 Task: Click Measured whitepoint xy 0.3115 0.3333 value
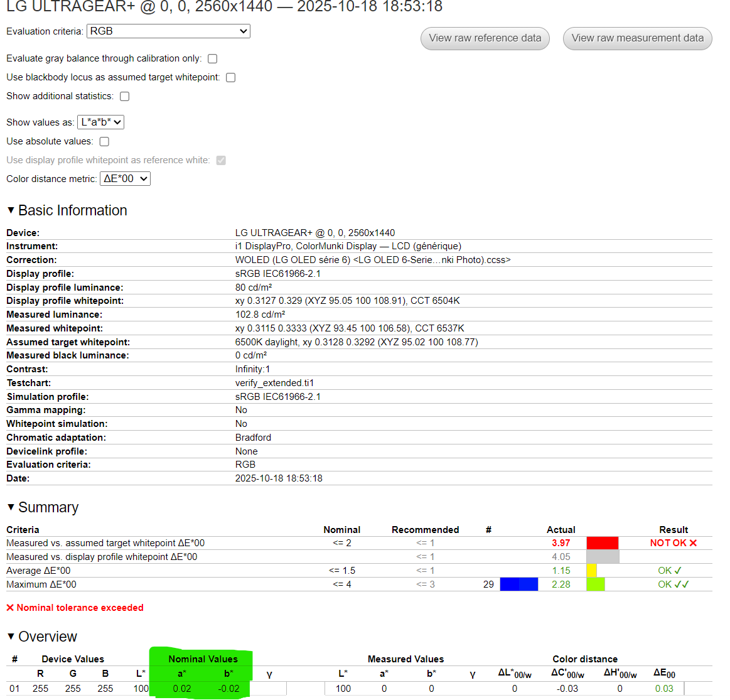coord(350,328)
